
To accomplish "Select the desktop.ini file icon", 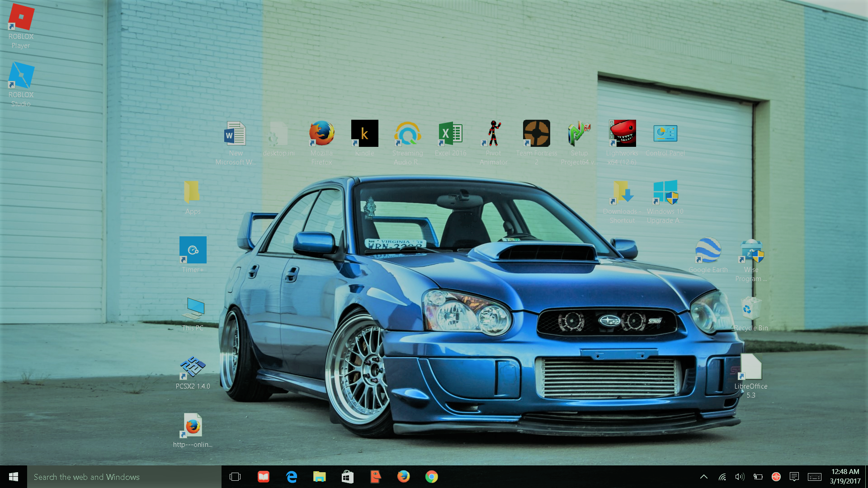I will [278, 138].
